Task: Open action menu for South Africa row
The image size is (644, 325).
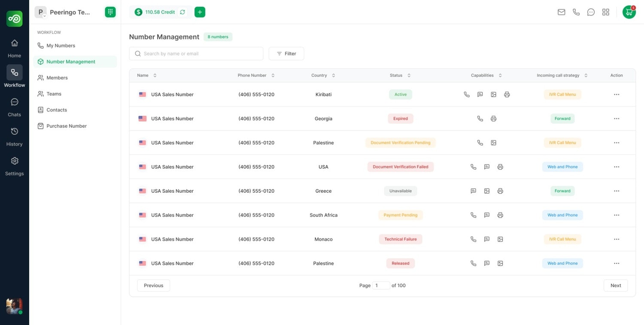Action: (x=617, y=215)
